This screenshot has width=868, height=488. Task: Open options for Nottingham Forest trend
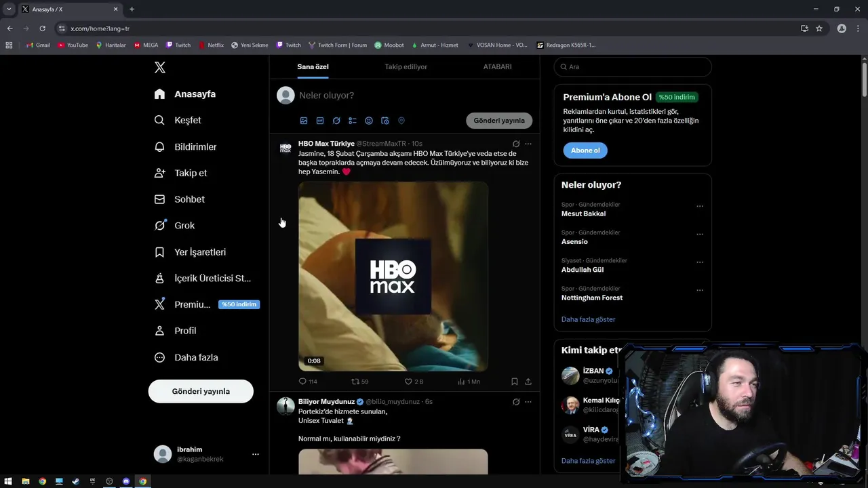[700, 290]
